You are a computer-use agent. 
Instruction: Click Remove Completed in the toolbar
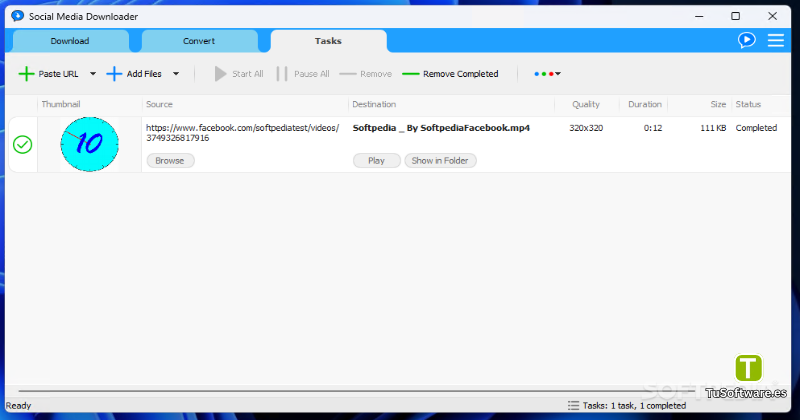coord(450,74)
